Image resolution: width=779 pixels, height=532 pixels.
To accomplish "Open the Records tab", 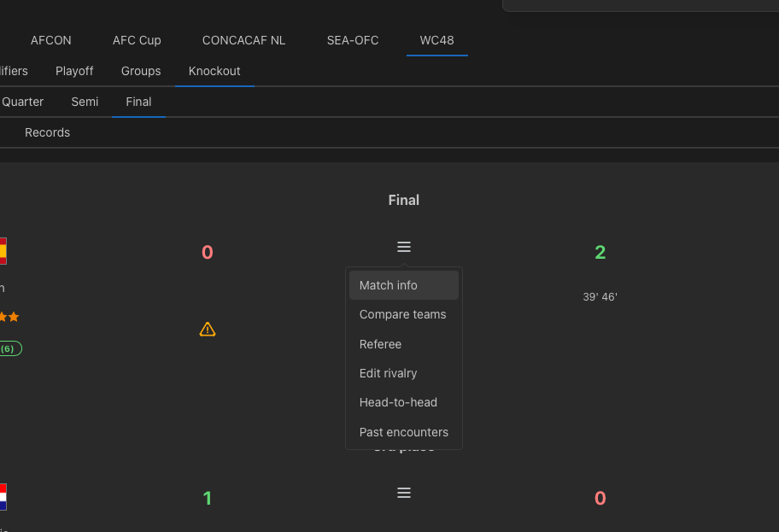I will 47,132.
